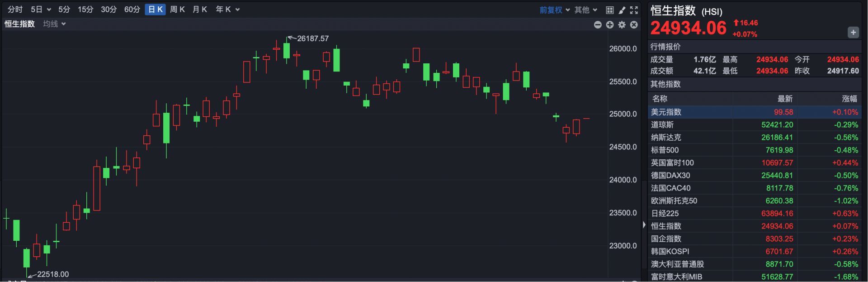Switch to the 周K weekly tab
The width and height of the screenshot is (868, 282).
point(177,10)
